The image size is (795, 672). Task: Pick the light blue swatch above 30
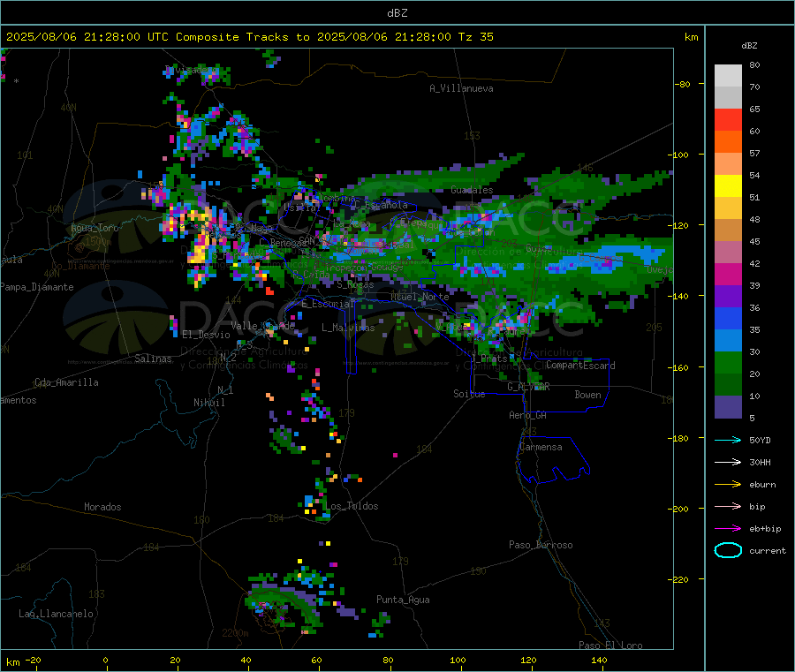pos(728,341)
